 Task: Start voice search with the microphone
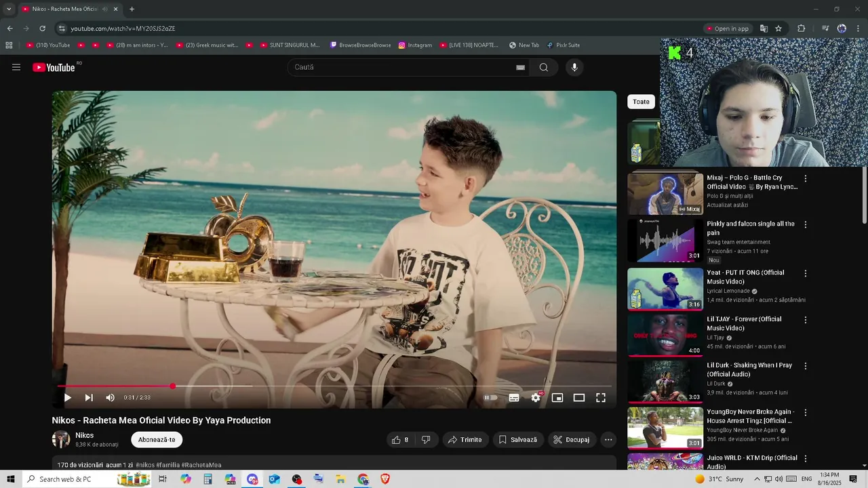point(574,67)
